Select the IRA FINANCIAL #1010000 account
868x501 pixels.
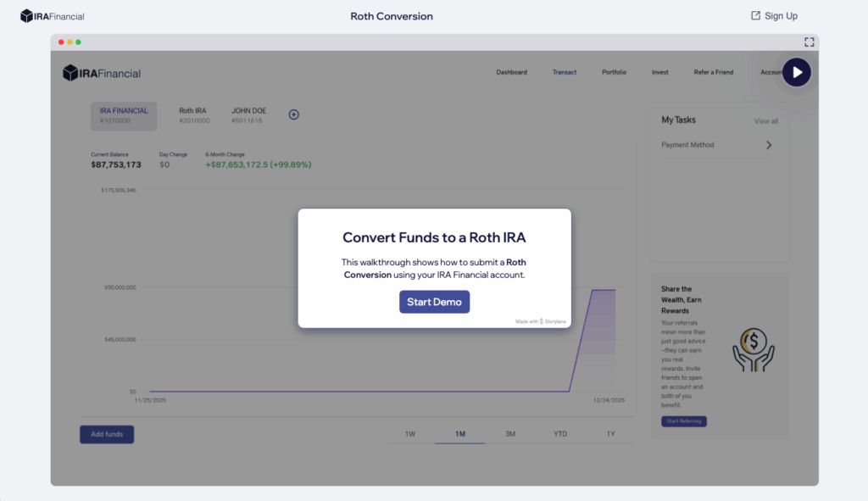[124, 115]
